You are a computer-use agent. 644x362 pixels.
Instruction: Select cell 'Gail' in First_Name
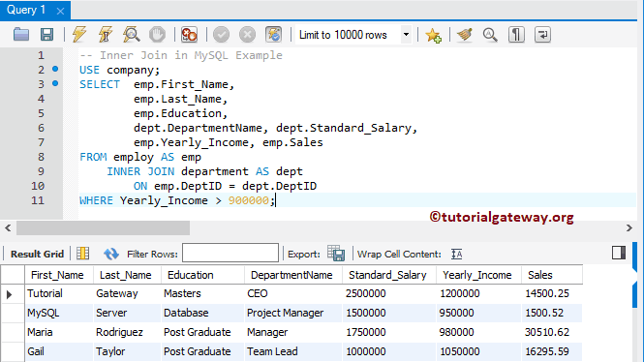click(x=59, y=351)
